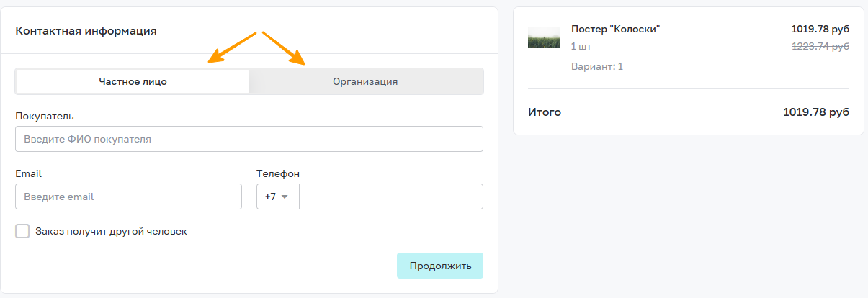Click the phone number input field
The width and height of the screenshot is (868, 298).
click(391, 197)
